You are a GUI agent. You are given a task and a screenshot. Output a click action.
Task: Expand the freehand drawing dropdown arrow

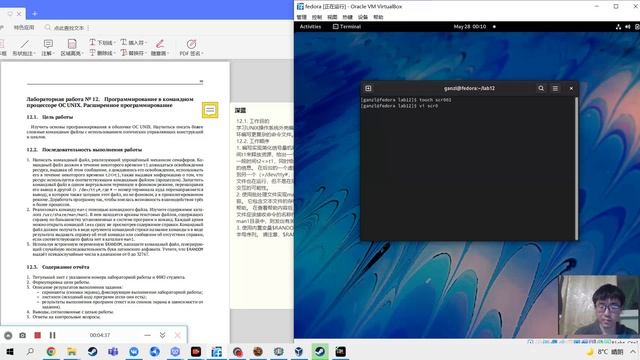point(168,53)
